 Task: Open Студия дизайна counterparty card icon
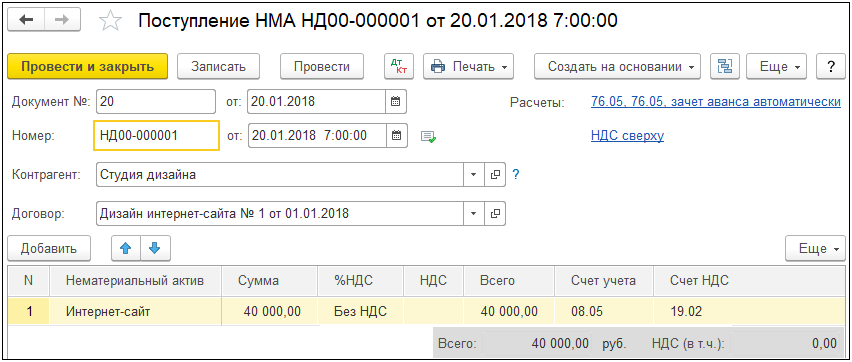pyautogui.click(x=494, y=175)
